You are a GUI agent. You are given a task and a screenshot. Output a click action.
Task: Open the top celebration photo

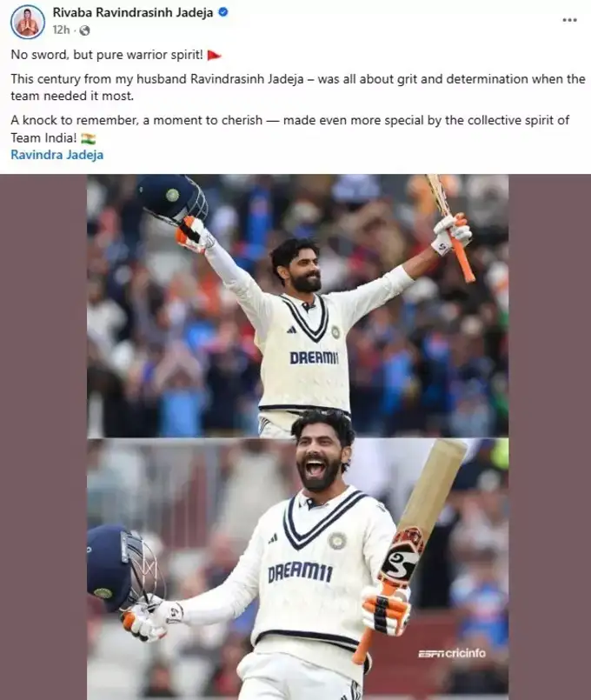coord(297,305)
